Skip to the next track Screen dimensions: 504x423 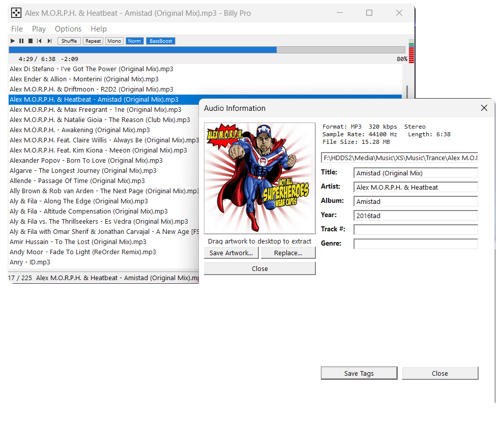[x=49, y=41]
